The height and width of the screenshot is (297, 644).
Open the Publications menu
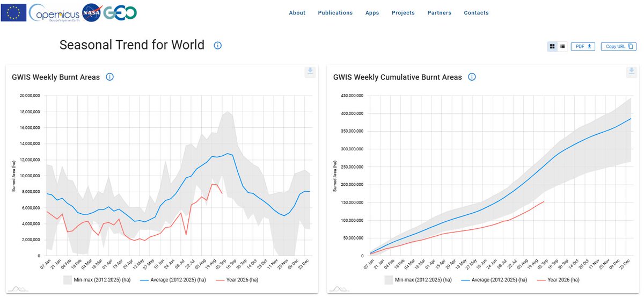tap(335, 13)
